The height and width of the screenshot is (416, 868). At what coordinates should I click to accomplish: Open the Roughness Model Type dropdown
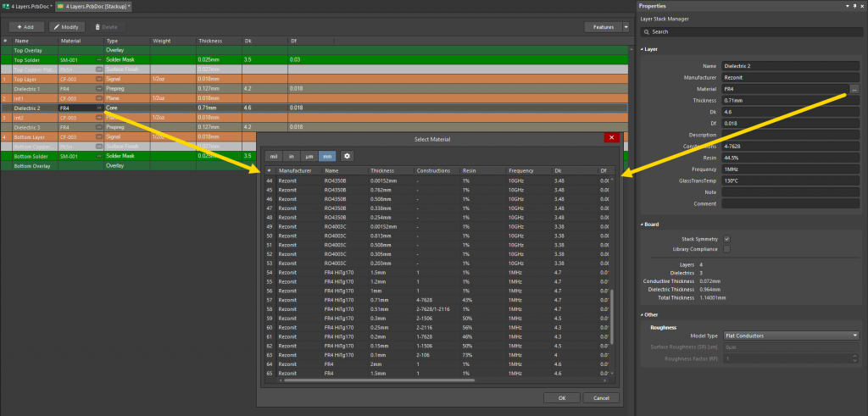click(791, 336)
